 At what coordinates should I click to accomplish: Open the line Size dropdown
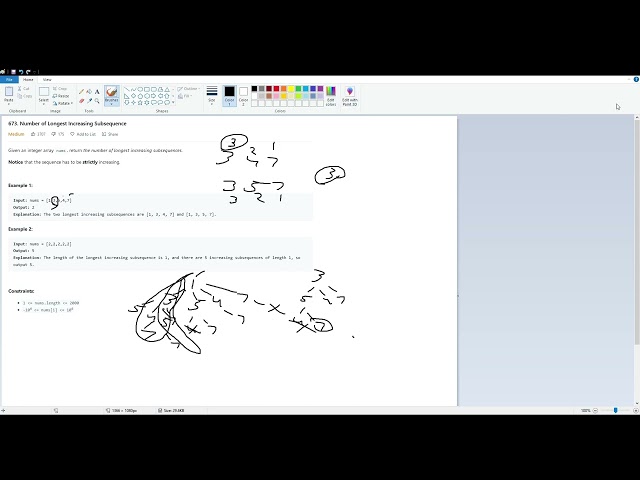pos(211,96)
